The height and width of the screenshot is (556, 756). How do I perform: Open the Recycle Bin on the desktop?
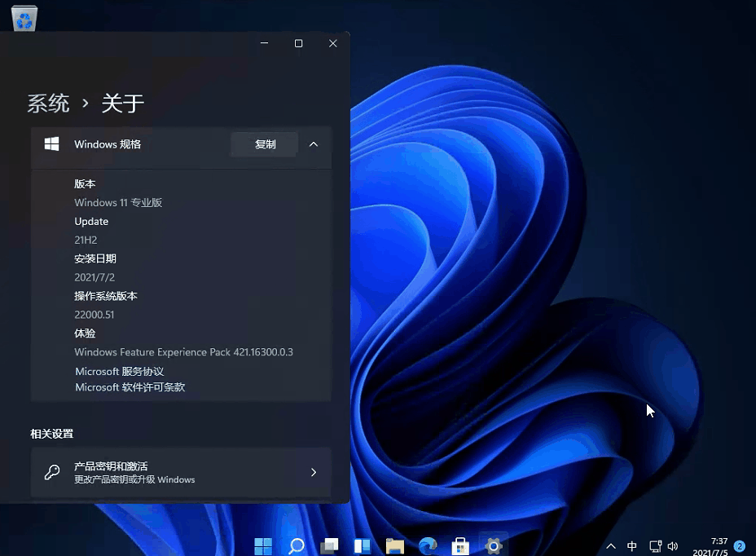coord(24,18)
